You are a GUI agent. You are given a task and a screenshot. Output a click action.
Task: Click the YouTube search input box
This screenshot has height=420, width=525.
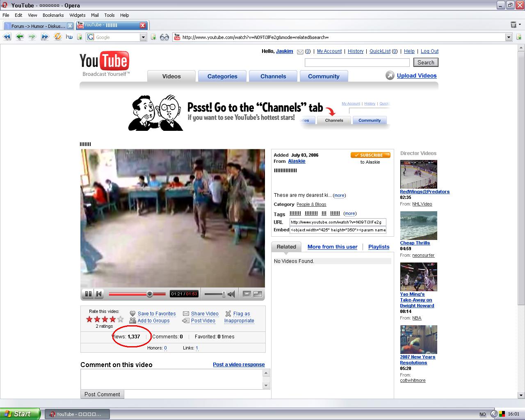click(x=357, y=62)
